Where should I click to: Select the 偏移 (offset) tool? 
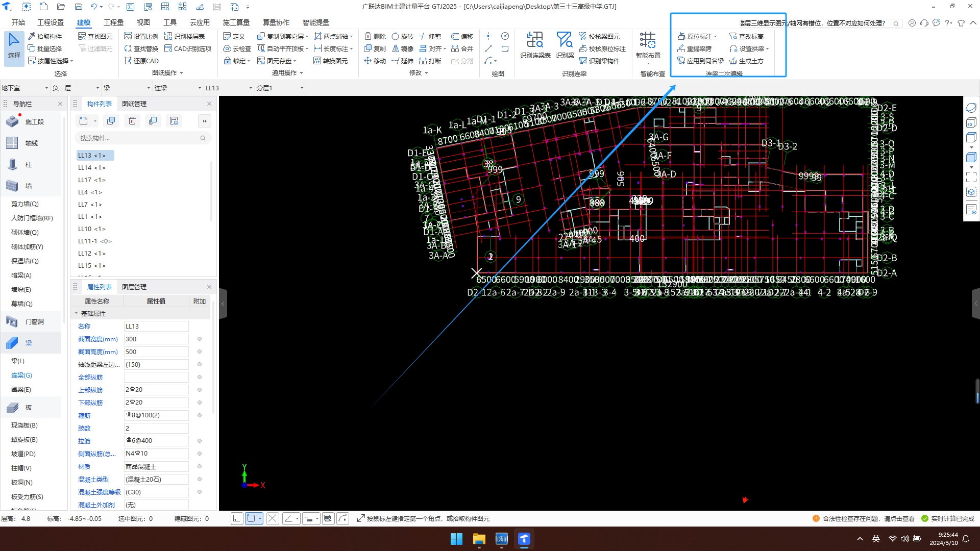(x=462, y=36)
